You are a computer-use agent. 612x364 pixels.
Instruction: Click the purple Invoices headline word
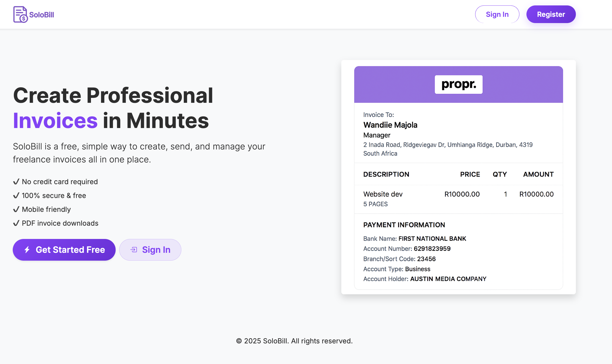coord(55,120)
